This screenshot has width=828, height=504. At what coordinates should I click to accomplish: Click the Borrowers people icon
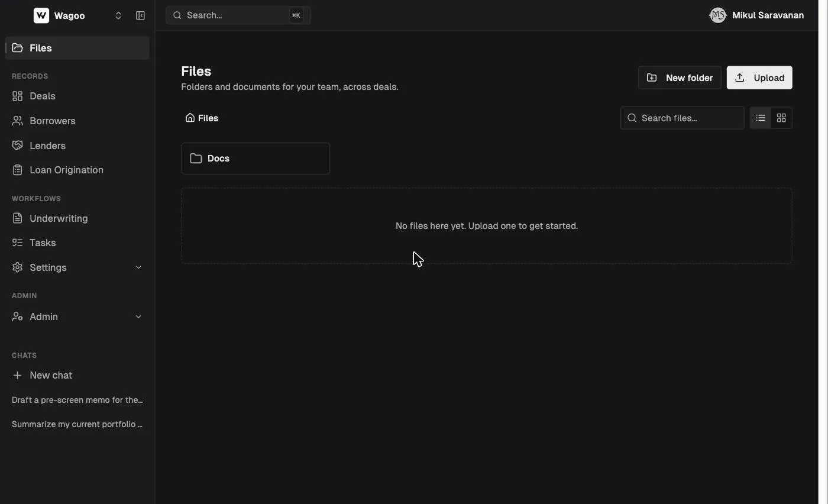pos(18,121)
